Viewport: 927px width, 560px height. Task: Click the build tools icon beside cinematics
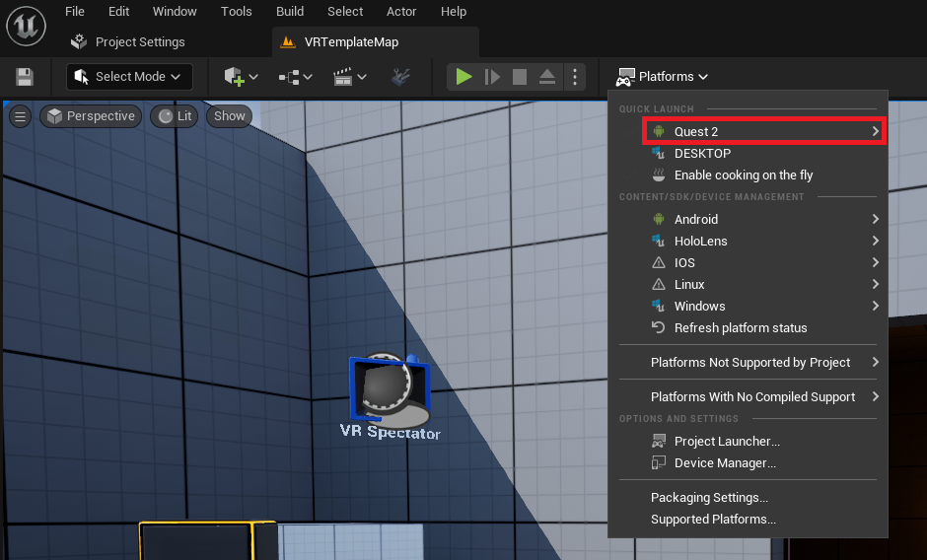tap(400, 77)
